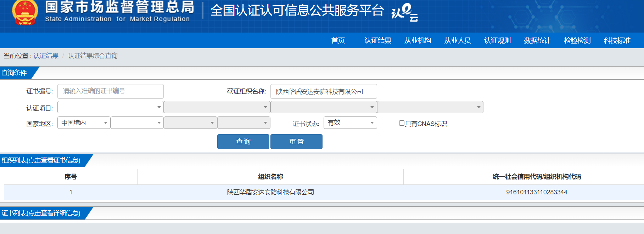Click the 组织名称 column header
The width and height of the screenshot is (644, 234).
coord(270,177)
